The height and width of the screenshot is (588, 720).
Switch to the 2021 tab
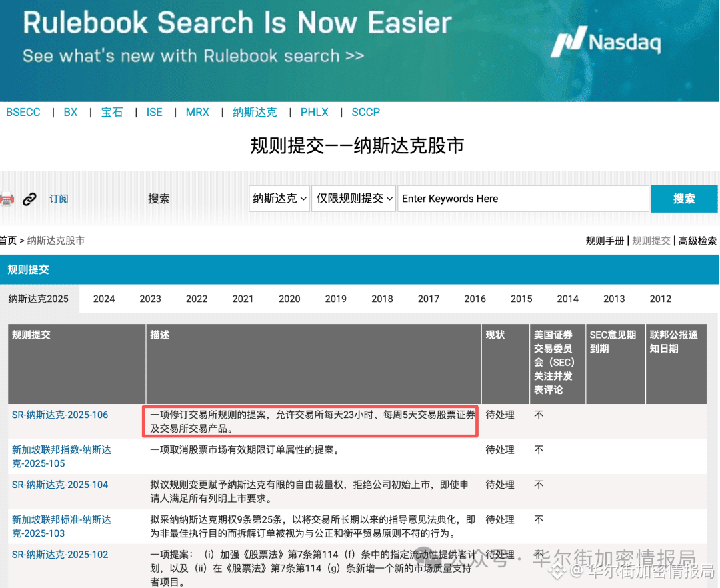tap(243, 299)
